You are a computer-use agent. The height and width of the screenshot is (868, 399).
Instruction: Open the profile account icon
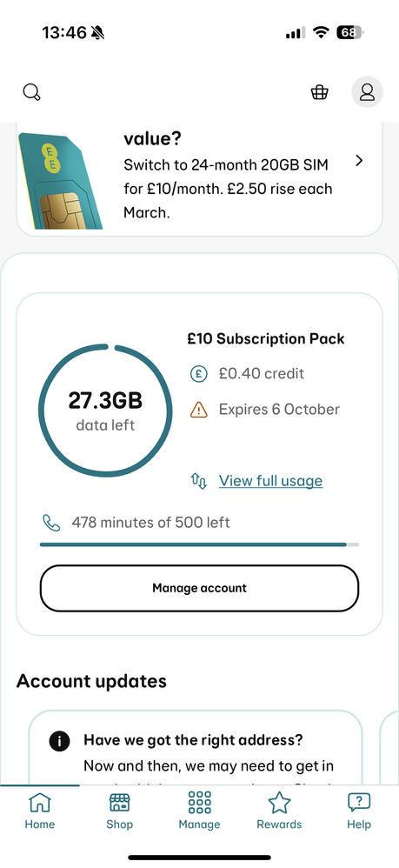coord(368,92)
